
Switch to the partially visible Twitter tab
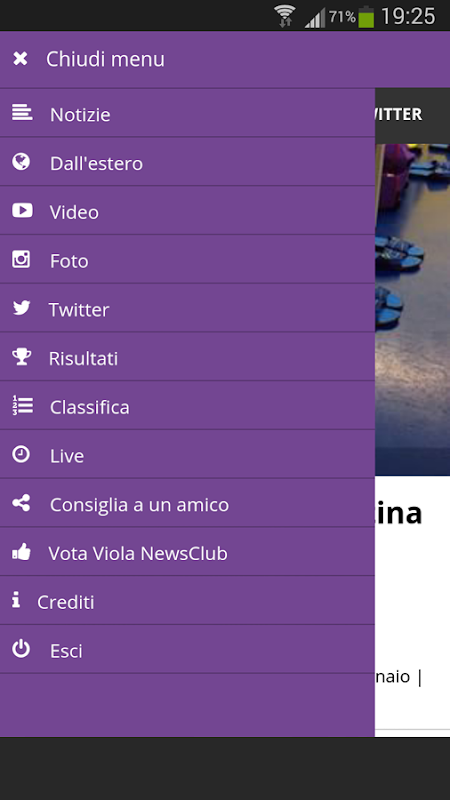point(398,114)
